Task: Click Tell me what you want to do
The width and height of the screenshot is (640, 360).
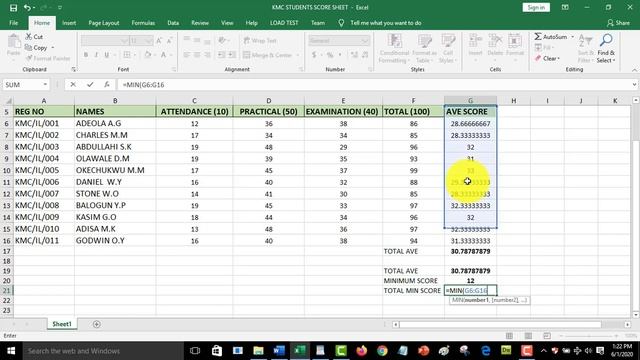Action: tap(386, 23)
